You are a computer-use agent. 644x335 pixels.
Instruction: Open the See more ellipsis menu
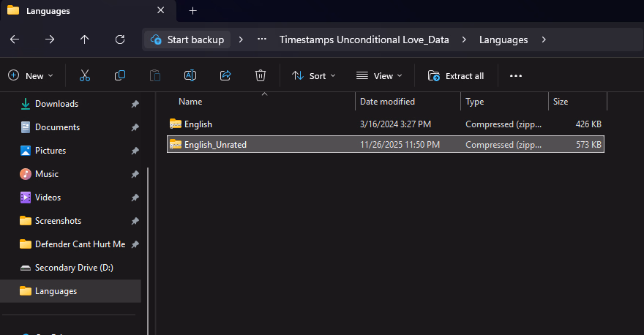(x=516, y=75)
